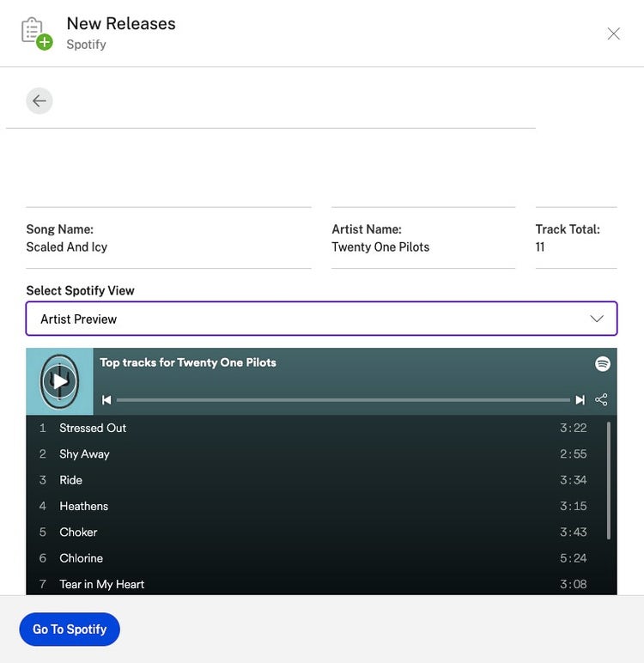Click artist name Twenty One Pilots value
Image resolution: width=644 pixels, height=663 pixels.
tap(380, 247)
